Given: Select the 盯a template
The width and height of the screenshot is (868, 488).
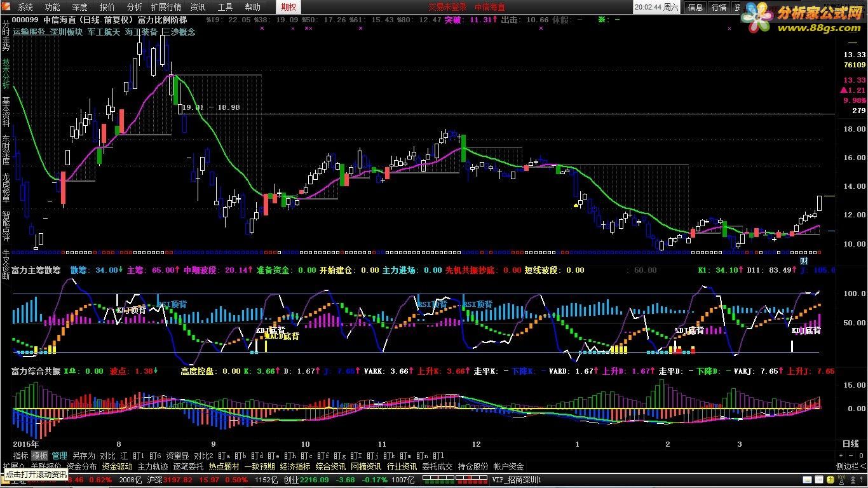Looking at the screenshot, I should click(224, 456).
